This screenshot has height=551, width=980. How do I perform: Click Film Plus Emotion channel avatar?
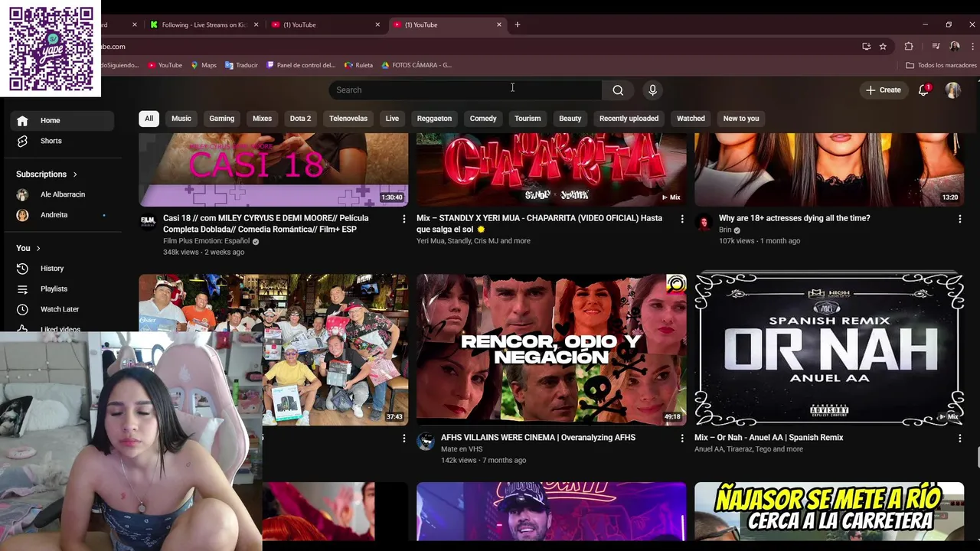pyautogui.click(x=148, y=222)
